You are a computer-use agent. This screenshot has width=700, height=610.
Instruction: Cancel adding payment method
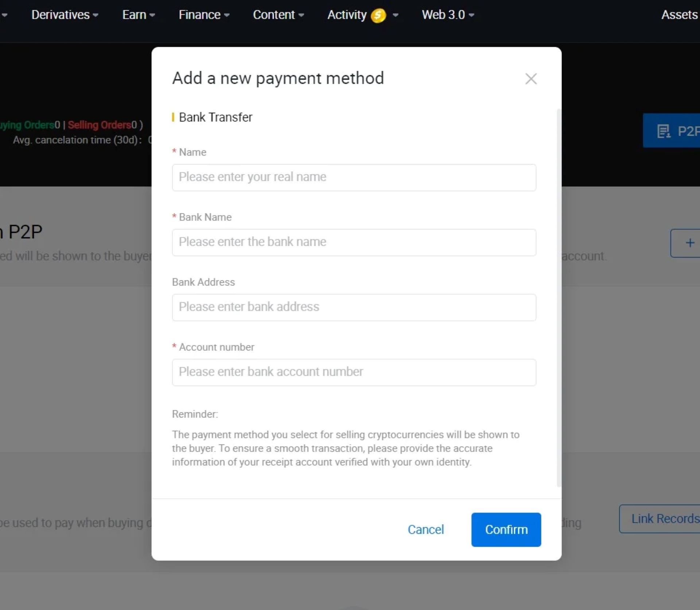coord(425,529)
